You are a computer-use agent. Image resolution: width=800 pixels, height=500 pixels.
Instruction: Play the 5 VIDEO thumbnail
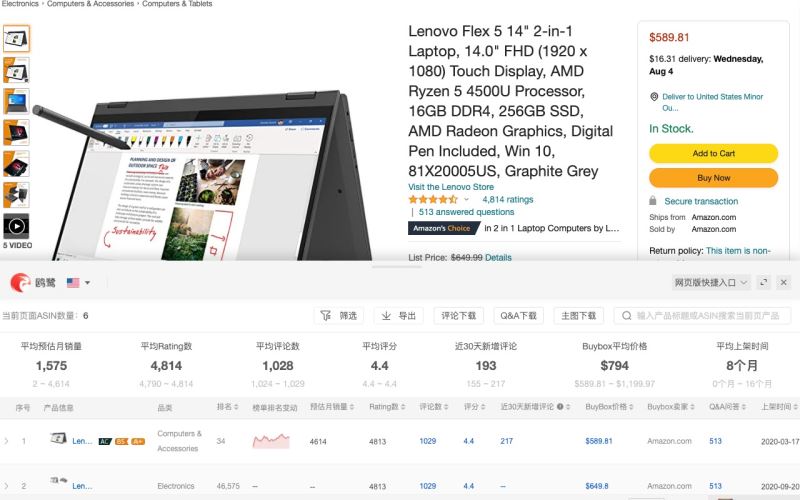coord(16,226)
